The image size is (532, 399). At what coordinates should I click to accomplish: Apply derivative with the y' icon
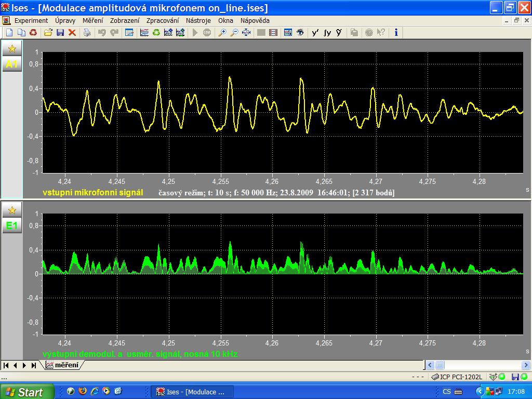[x=315, y=33]
